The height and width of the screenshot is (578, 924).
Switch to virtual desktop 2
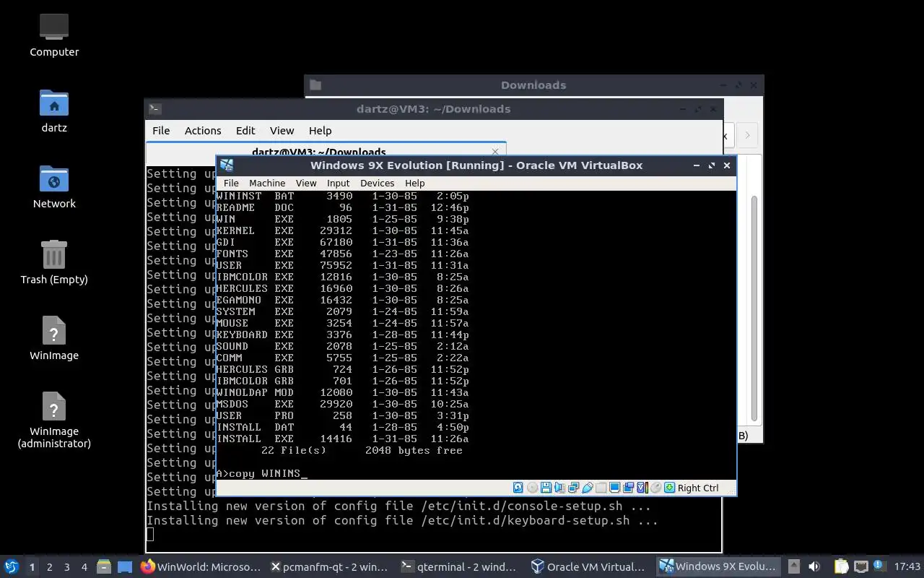[x=49, y=567]
